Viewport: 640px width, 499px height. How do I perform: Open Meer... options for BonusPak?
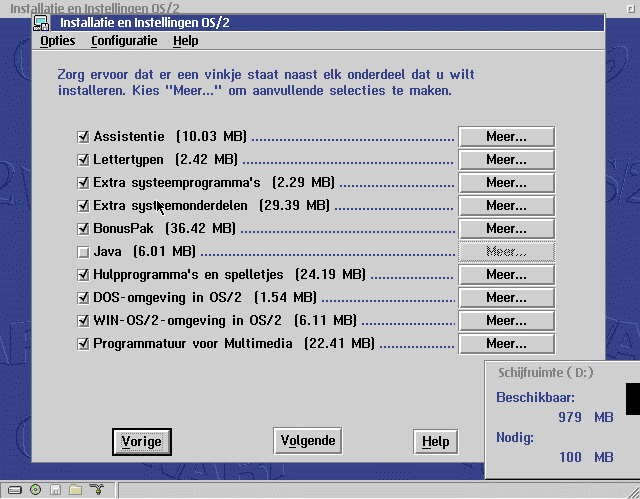[507, 228]
